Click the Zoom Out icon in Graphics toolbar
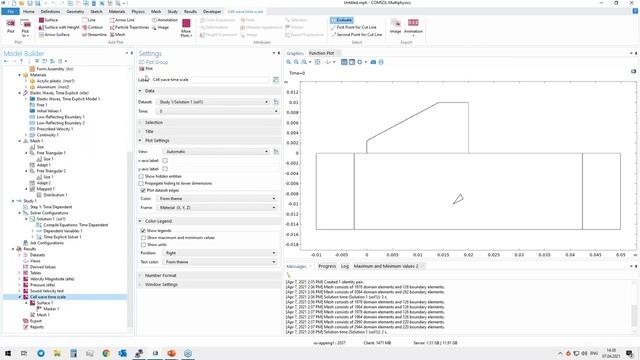 [296, 62]
